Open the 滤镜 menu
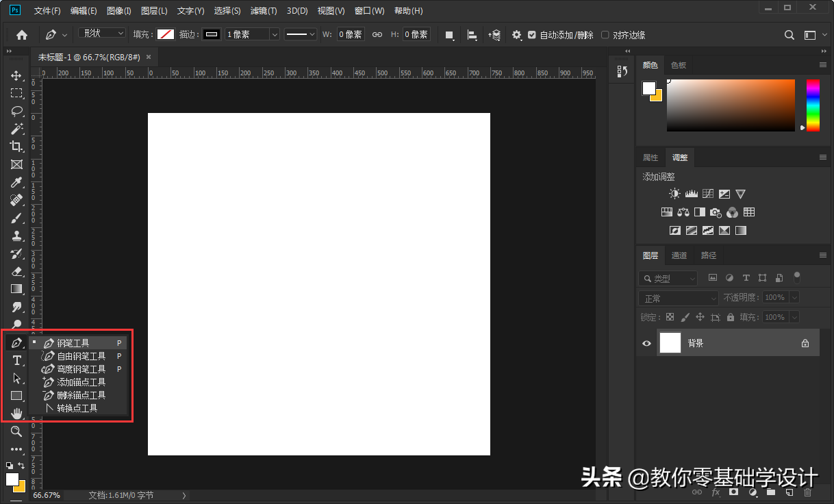Screen dimensions: 834x504 (263, 10)
